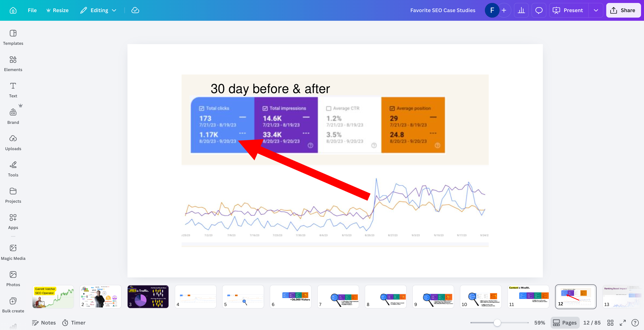This screenshot has height=330, width=644.
Task: Open the File menu
Action: pyautogui.click(x=32, y=10)
